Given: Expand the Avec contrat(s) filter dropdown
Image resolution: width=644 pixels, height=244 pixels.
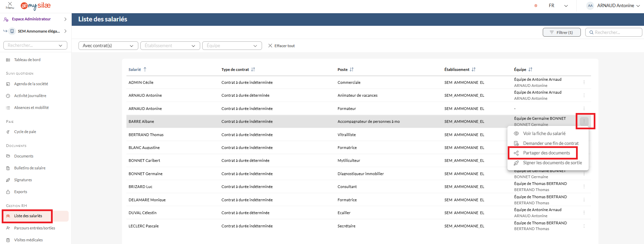Looking at the screenshot, I should tap(108, 46).
